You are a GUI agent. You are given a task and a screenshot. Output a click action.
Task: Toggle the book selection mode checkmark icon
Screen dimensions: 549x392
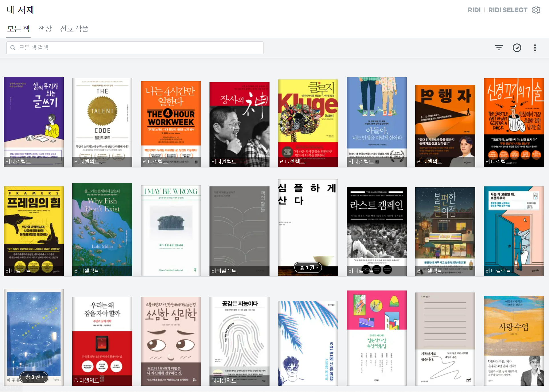click(x=517, y=48)
